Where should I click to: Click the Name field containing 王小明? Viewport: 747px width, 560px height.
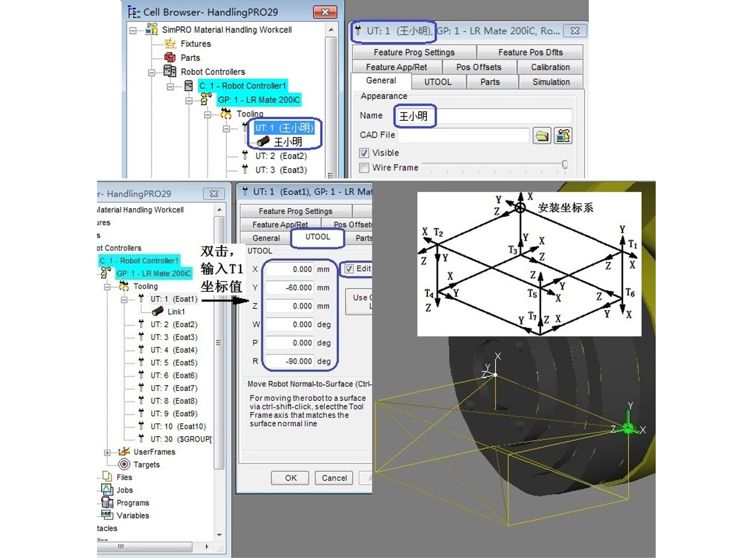tap(484, 116)
